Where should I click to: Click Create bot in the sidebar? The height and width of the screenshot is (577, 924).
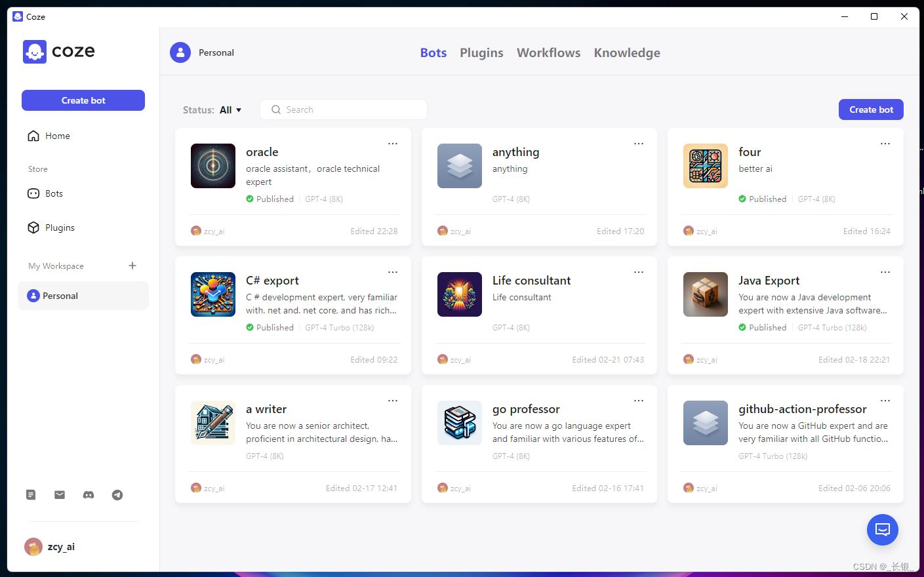point(83,100)
